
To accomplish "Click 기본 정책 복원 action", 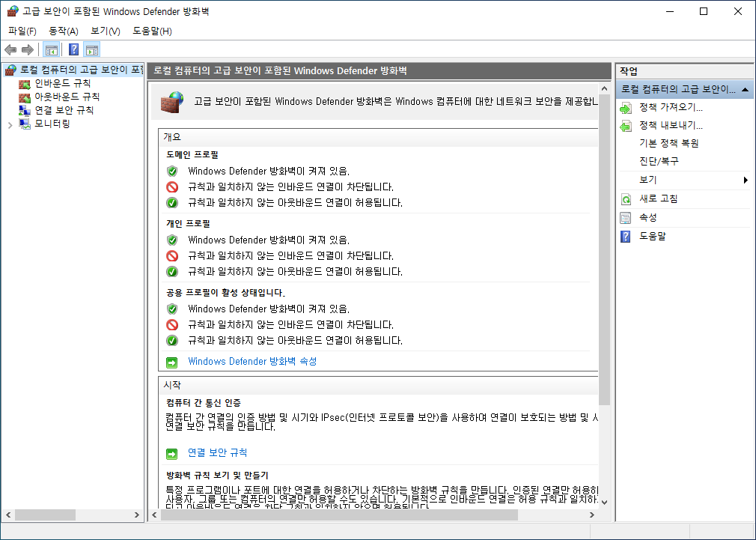I will 668,143.
